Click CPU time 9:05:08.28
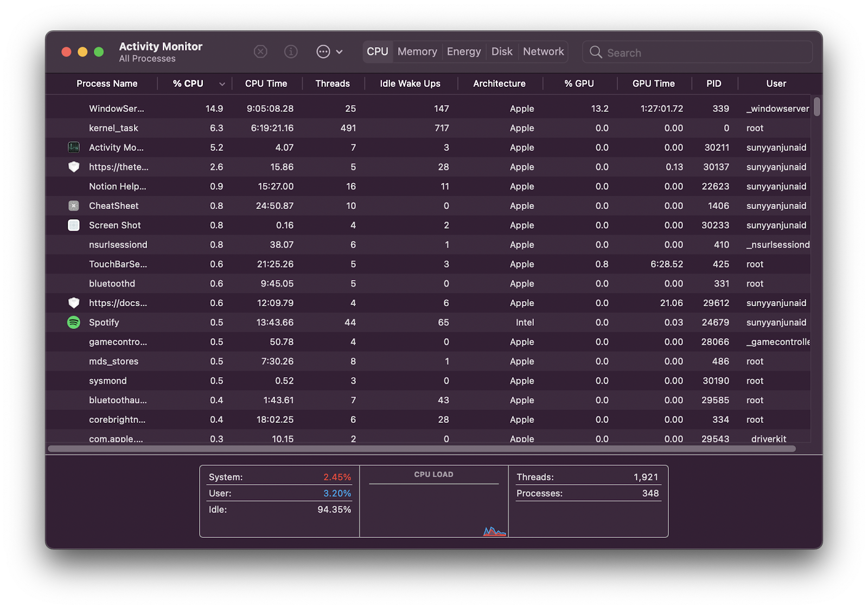This screenshot has width=868, height=609. (270, 109)
